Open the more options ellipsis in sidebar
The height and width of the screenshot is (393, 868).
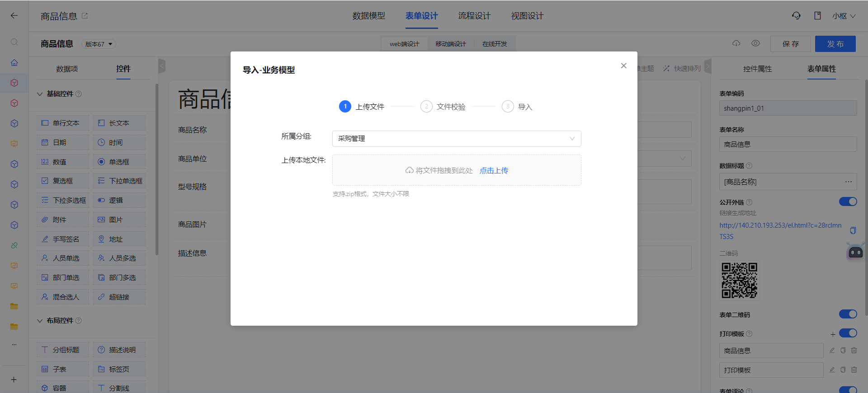(14, 344)
